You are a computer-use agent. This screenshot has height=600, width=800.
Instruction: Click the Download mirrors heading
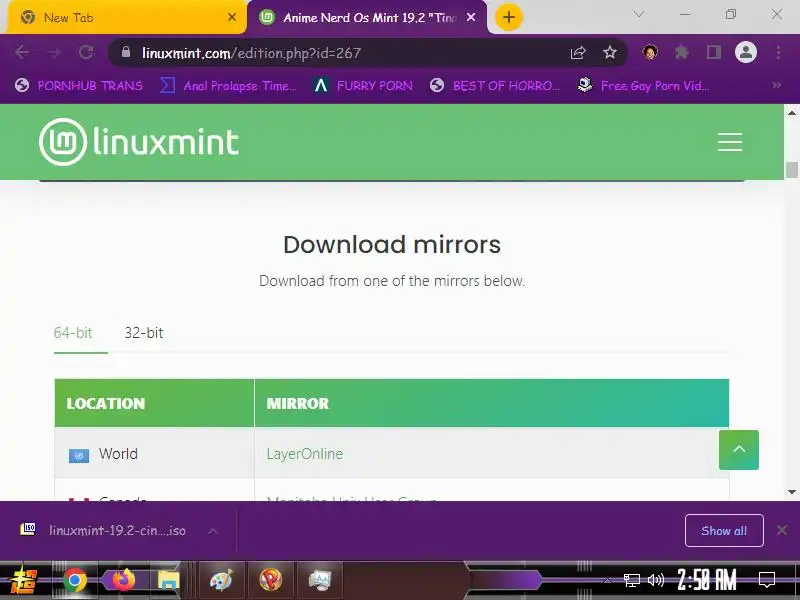tap(392, 244)
